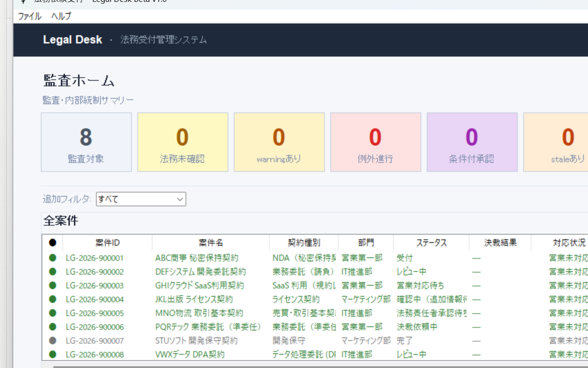588x368 pixels.
Task: Click green status dot of DEFシステム row
Action: pyautogui.click(x=53, y=272)
